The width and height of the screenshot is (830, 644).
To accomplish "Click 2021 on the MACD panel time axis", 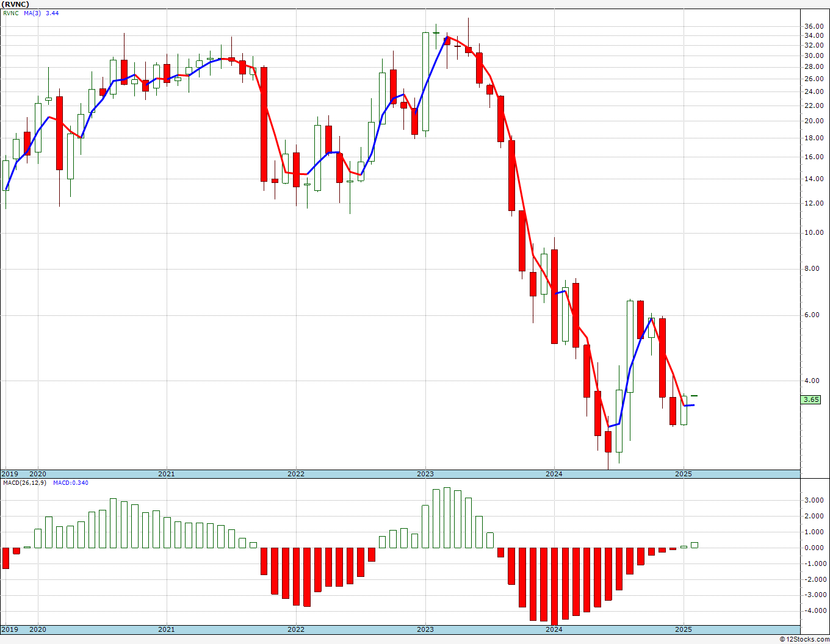I will (x=167, y=629).
